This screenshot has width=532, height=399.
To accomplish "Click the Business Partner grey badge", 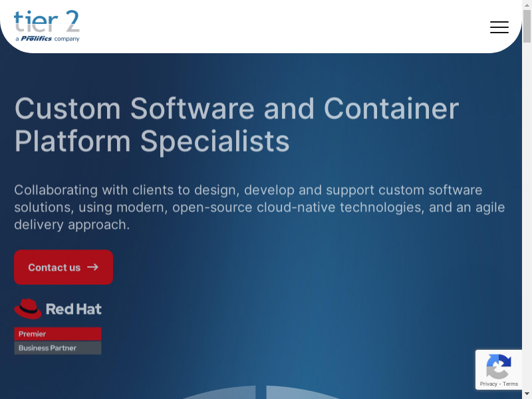I will tap(57, 348).
